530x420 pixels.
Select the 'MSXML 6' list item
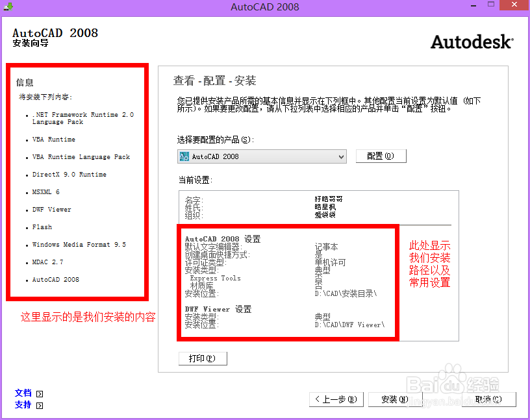tap(46, 192)
